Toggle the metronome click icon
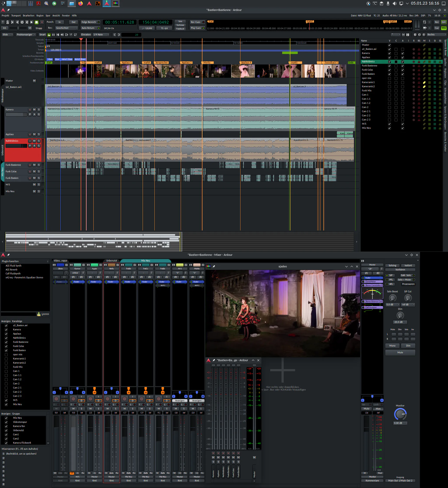 (x=7, y=22)
